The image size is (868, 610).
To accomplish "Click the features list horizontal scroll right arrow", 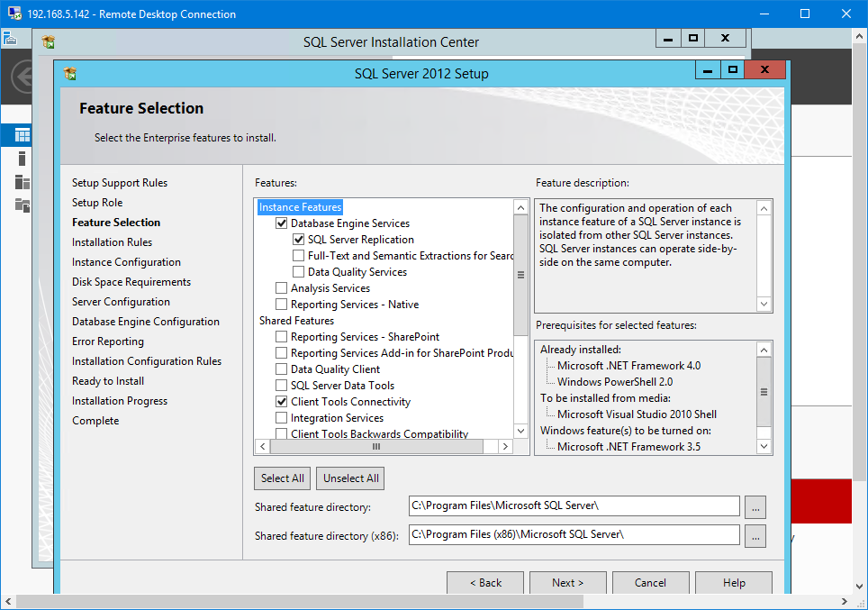I will click(x=505, y=446).
